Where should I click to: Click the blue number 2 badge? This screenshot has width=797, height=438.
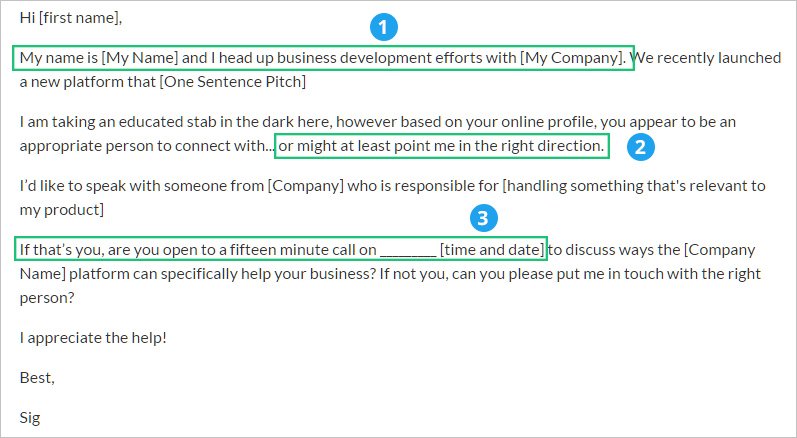coord(640,147)
